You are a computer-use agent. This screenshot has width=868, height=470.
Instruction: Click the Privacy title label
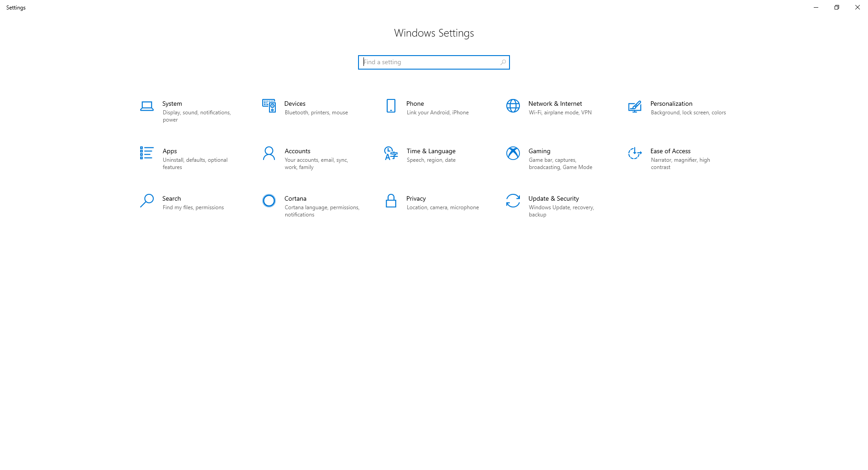[x=416, y=198]
